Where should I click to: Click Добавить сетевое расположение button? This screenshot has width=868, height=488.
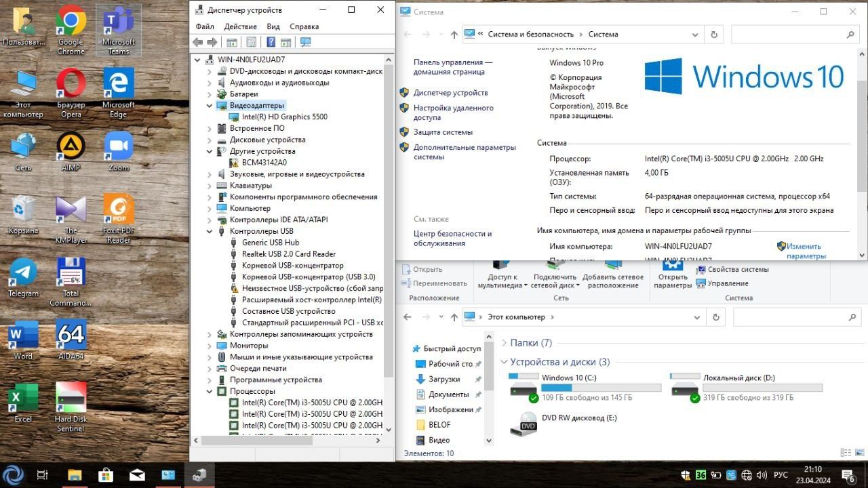point(613,274)
